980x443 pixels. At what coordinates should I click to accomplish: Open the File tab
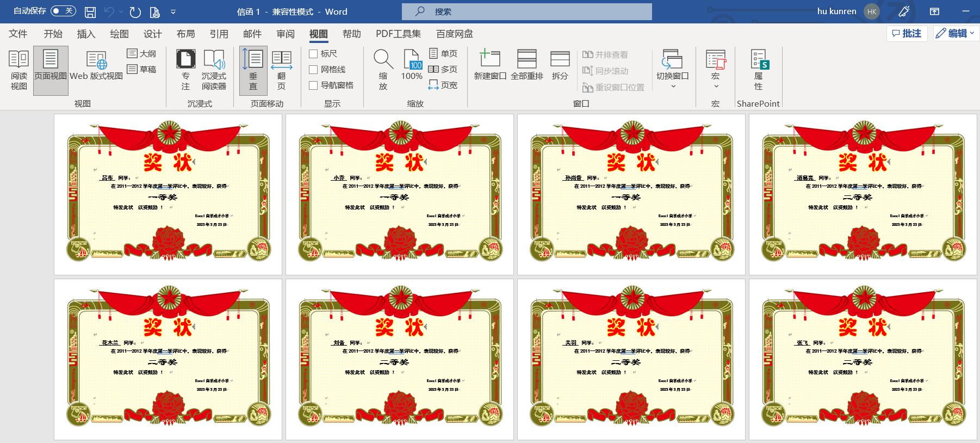pyautogui.click(x=18, y=34)
